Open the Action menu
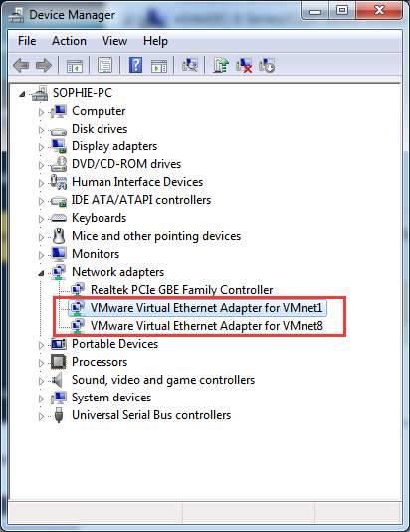This screenshot has width=410, height=532. (69, 41)
